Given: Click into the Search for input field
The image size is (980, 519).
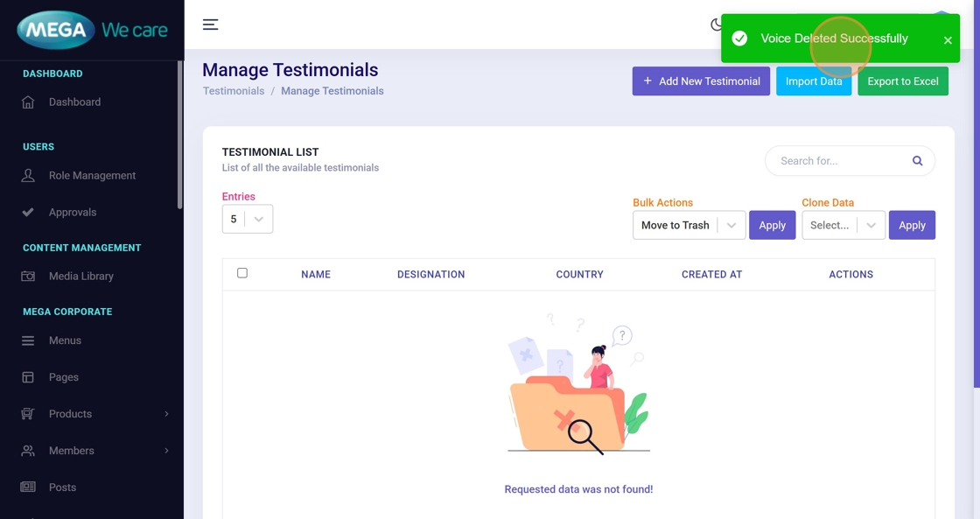Looking at the screenshot, I should (x=838, y=161).
